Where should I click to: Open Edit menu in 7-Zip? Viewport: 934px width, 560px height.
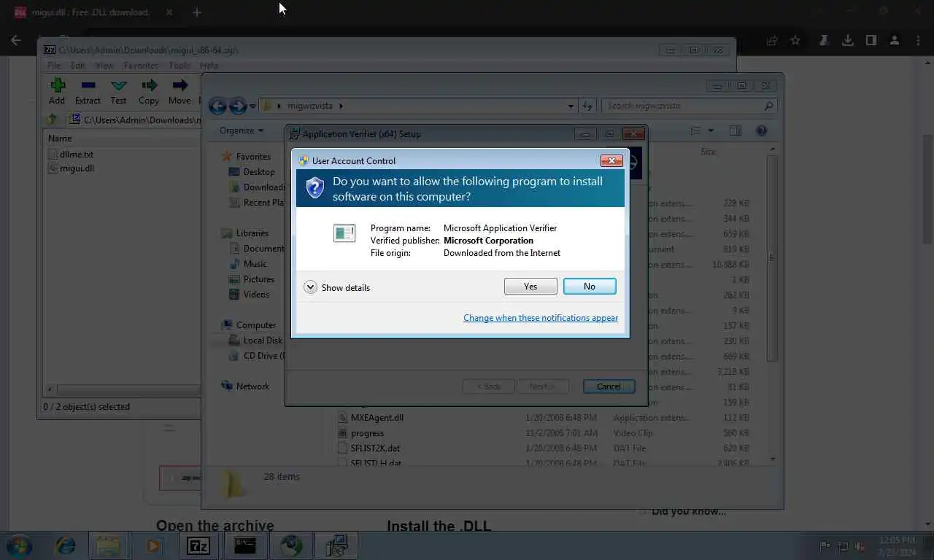pyautogui.click(x=77, y=66)
